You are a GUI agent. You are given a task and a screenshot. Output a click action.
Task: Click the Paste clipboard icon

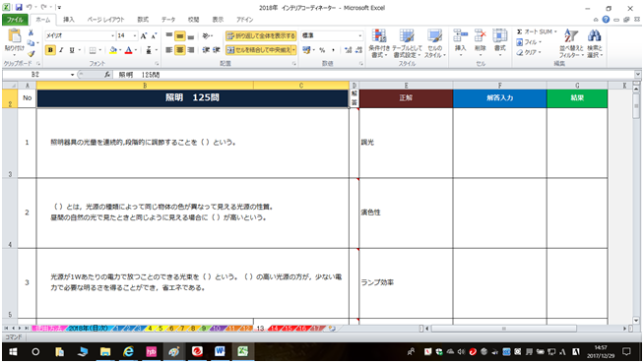click(x=15, y=36)
